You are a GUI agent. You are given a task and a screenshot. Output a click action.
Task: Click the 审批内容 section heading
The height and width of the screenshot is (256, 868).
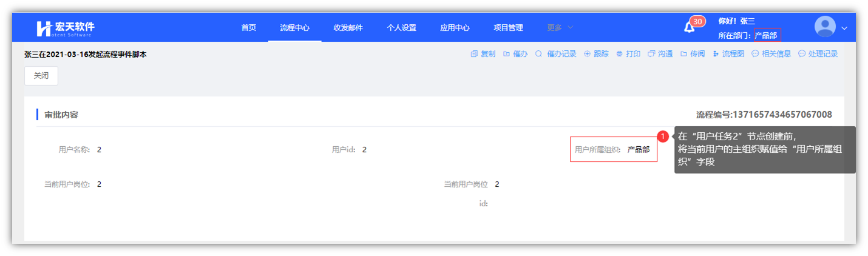click(61, 115)
